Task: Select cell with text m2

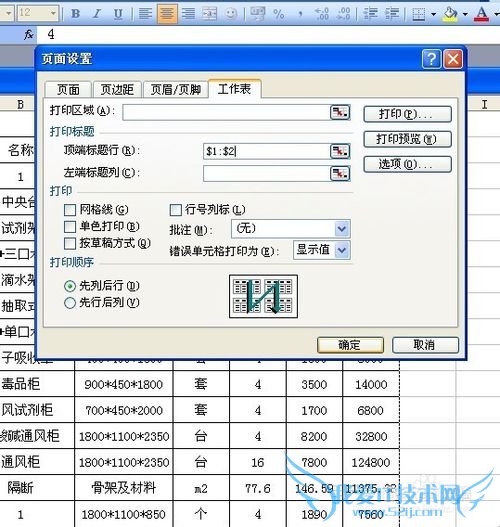Action: (201, 488)
